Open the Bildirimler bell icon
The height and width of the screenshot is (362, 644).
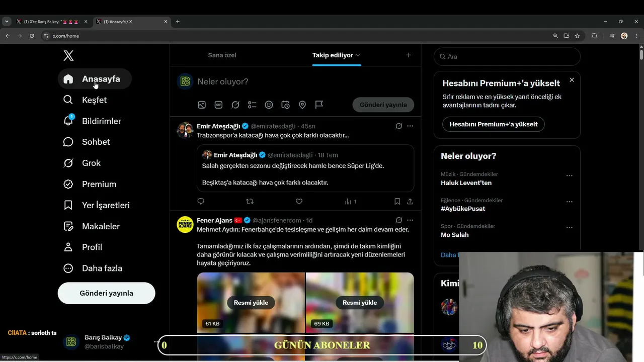click(68, 121)
